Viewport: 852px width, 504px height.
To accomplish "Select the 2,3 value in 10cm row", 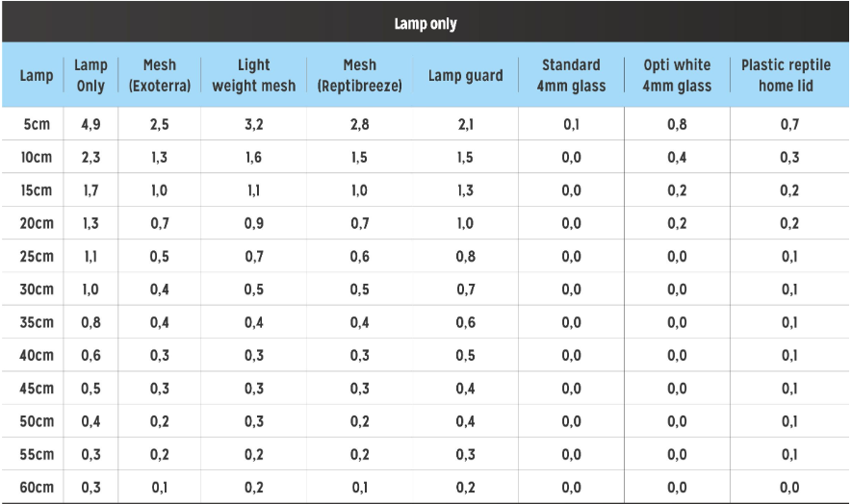I will 90,158.
